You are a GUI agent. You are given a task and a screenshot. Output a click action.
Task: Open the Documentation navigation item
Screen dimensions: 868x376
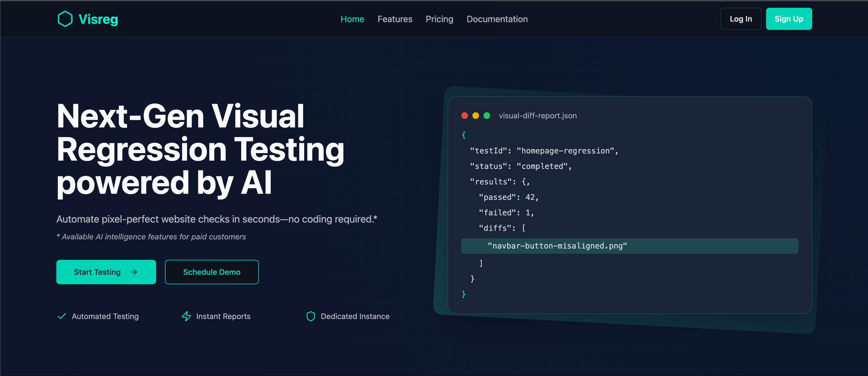click(497, 19)
